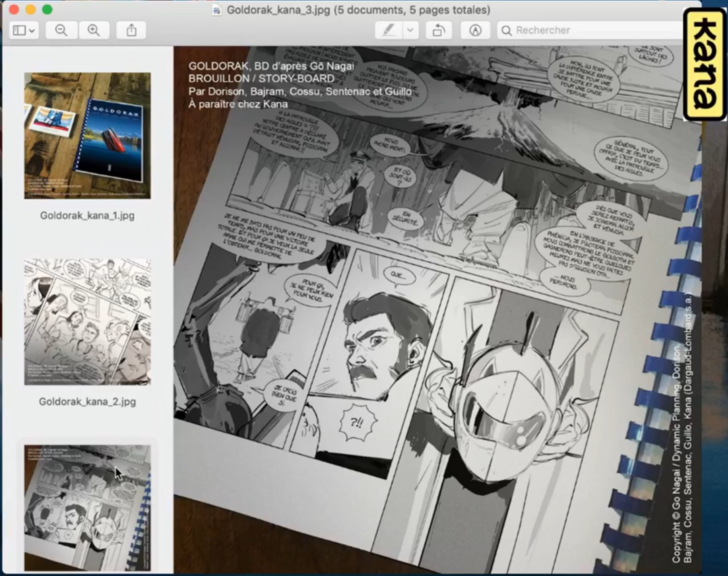The image size is (728, 576).
Task: Open the Share menu button
Action: point(131,30)
